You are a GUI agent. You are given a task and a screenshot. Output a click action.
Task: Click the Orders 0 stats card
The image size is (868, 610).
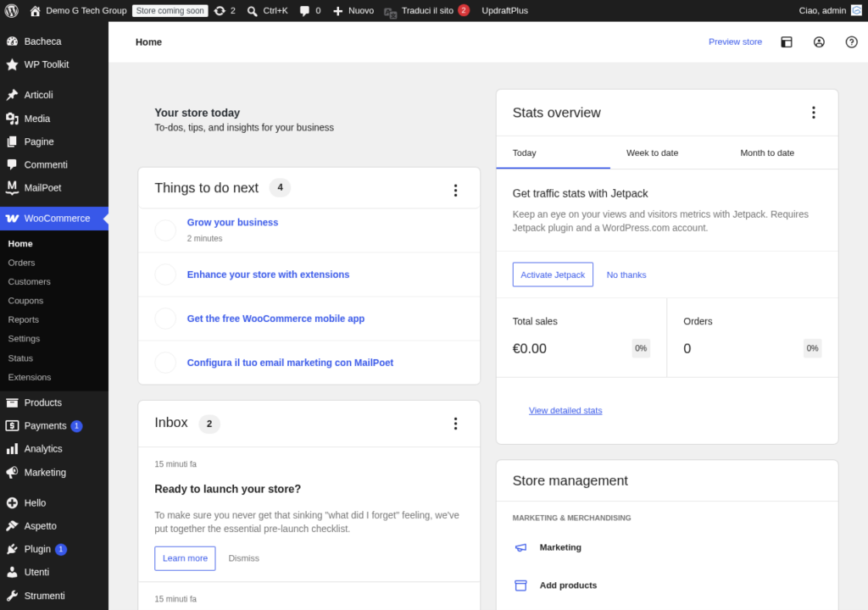[x=753, y=338]
